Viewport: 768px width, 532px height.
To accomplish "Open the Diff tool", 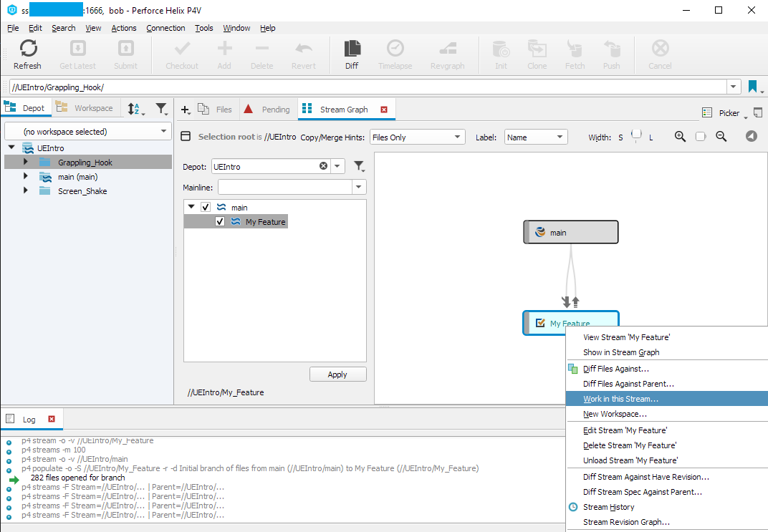I will click(352, 54).
